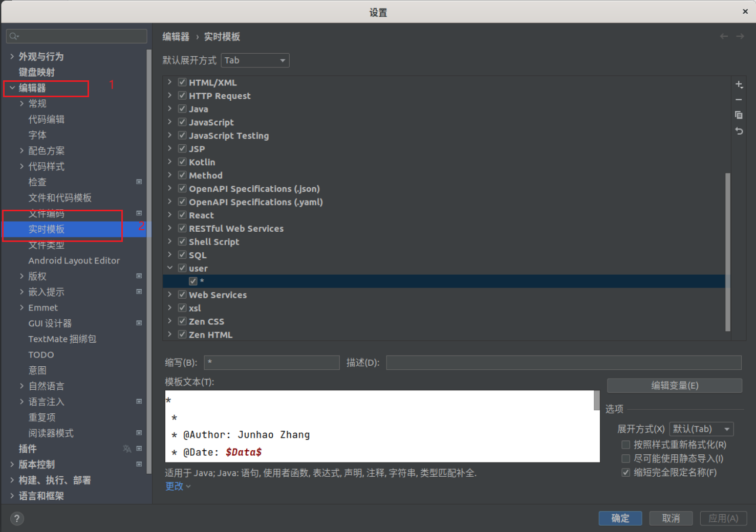756x532 pixels.
Task: Click the project-level icon beside 文件编码
Action: coord(139,213)
